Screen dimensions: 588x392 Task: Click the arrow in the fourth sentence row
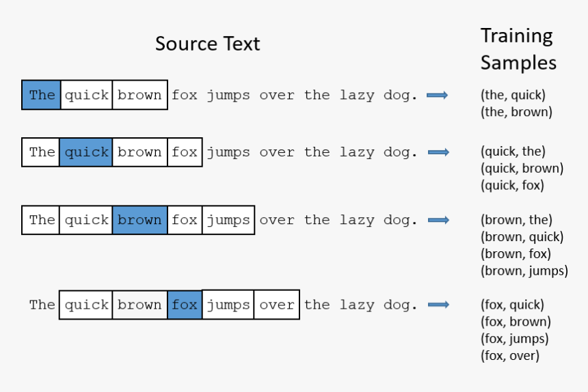pos(437,305)
